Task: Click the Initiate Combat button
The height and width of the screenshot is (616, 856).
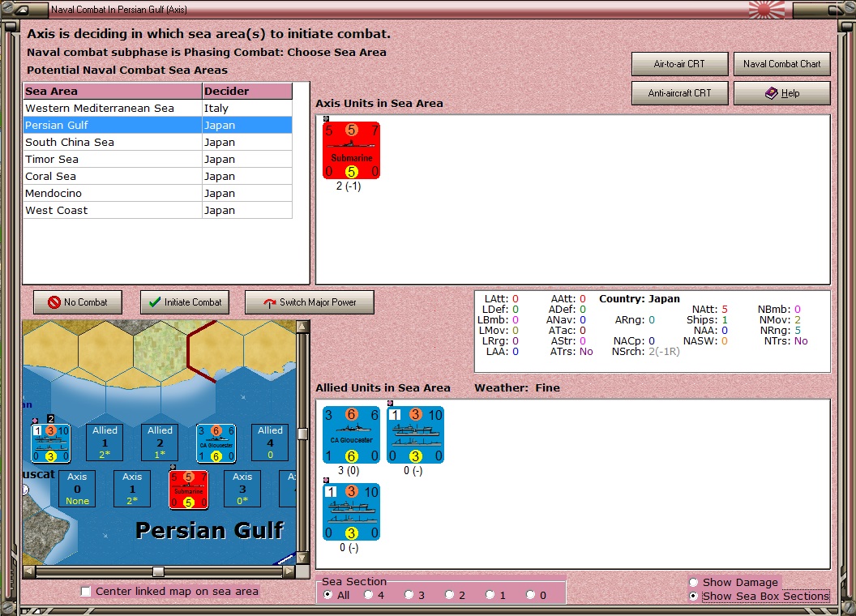Action: (x=185, y=302)
